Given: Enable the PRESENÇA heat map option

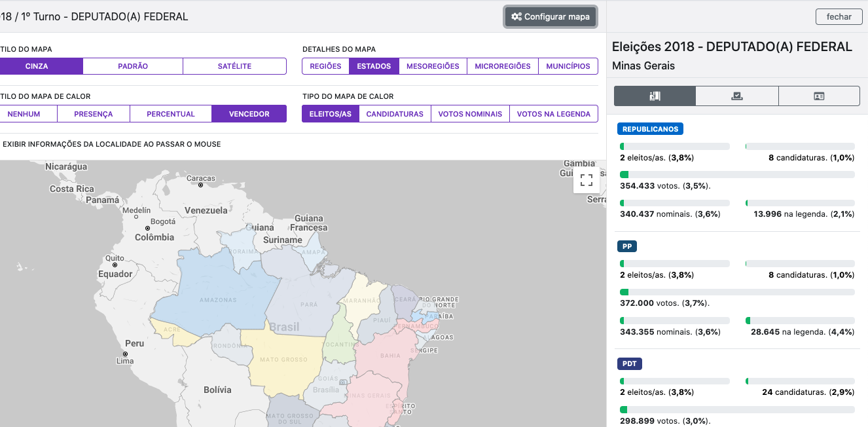Looking at the screenshot, I should coord(94,113).
